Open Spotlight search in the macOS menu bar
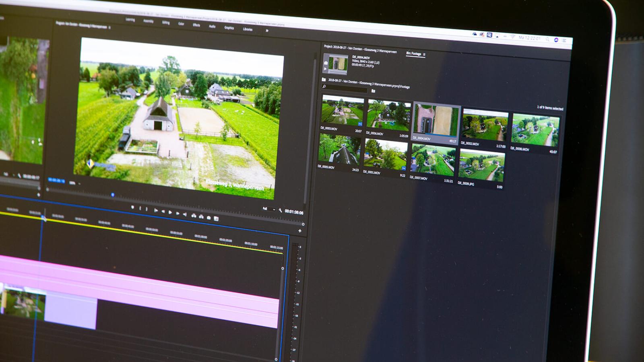 coord(547,39)
